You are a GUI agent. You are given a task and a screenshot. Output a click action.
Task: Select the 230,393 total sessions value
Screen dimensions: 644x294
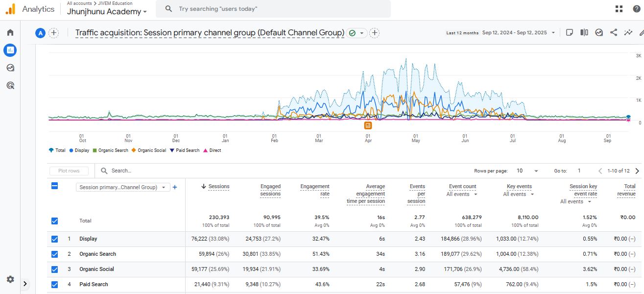pyautogui.click(x=218, y=218)
